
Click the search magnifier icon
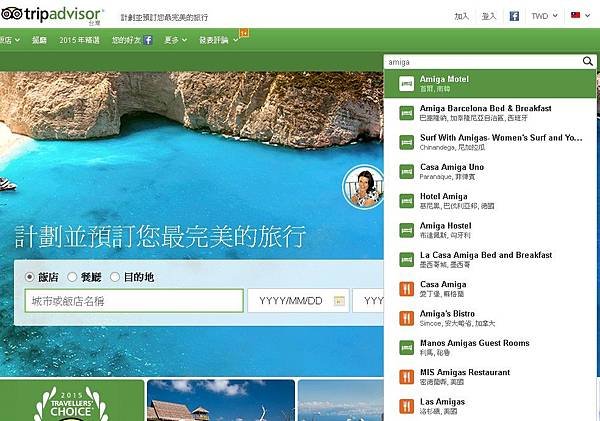pos(587,61)
